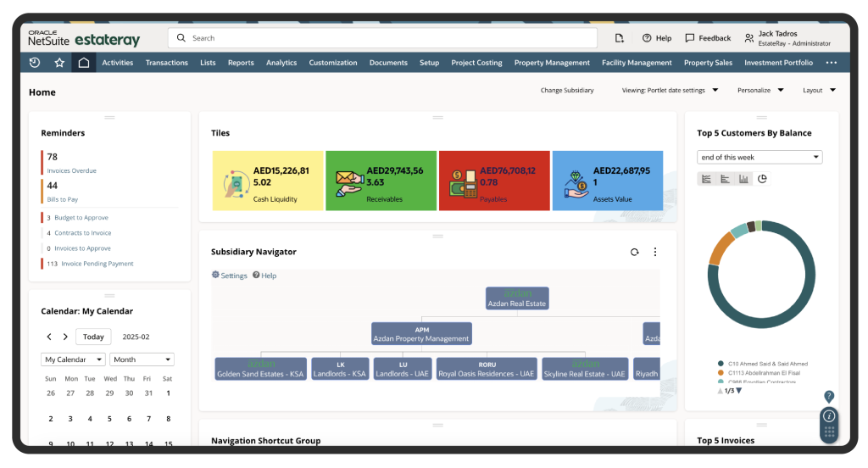Click the search magnifier icon
868x468 pixels.
(181, 37)
